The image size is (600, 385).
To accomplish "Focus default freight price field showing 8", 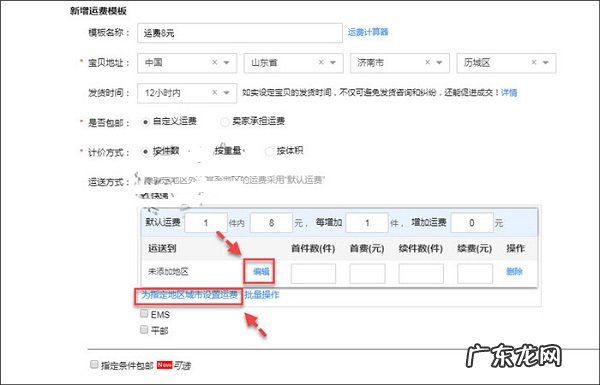I will (271, 223).
